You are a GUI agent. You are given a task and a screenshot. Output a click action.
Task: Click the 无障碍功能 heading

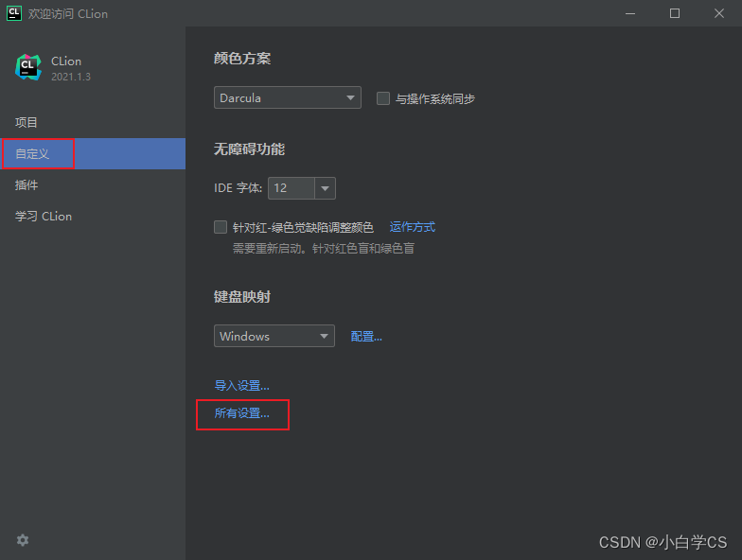pos(250,149)
